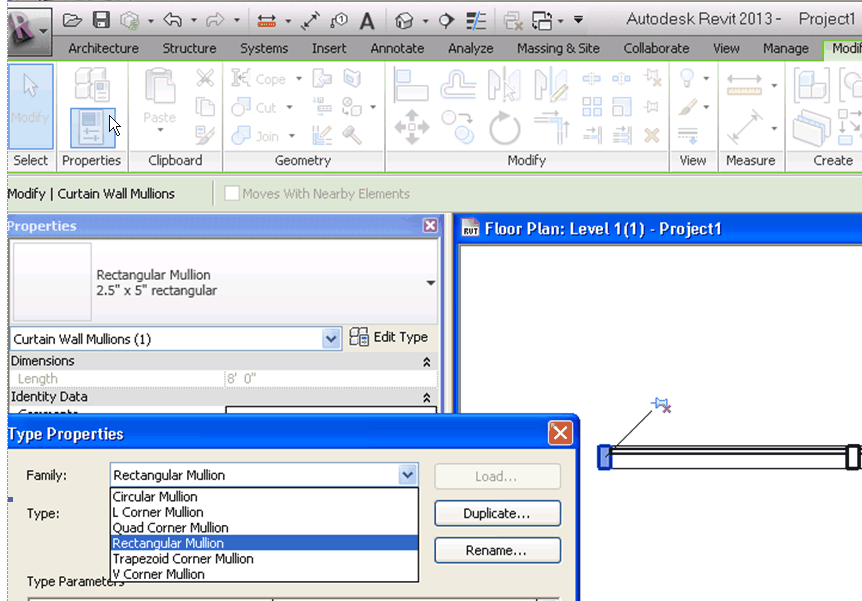Open the Curtain Wall Mullions (1) filter dropdown
Viewport: 862px width, 601px height.
coord(330,339)
